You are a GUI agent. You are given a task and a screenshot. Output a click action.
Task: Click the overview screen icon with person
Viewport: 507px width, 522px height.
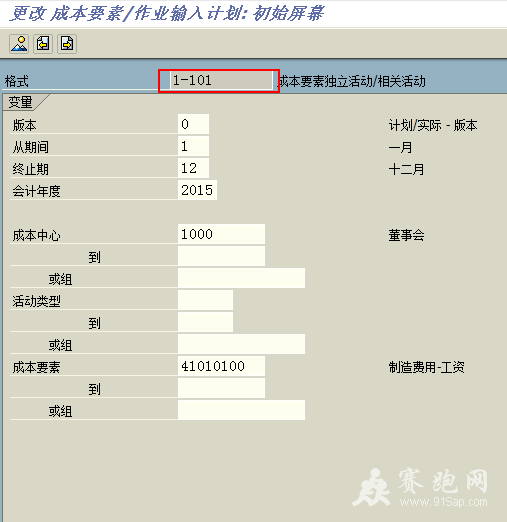point(19,44)
